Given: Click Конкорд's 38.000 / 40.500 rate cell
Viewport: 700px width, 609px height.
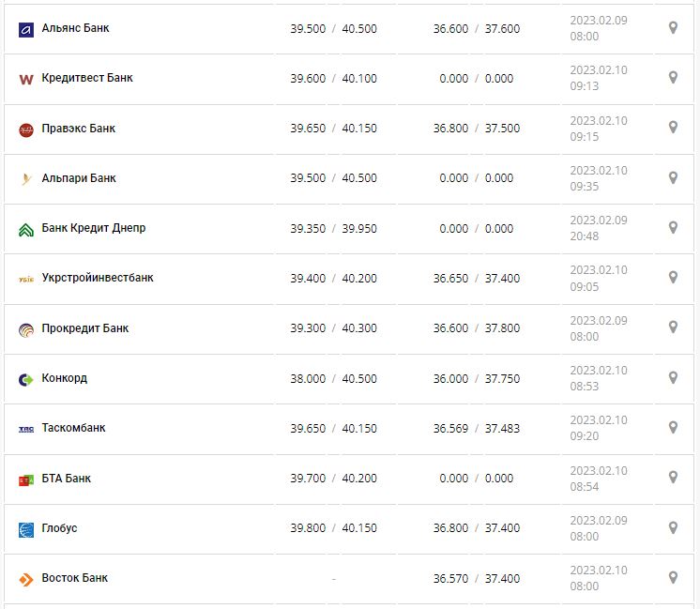Looking at the screenshot, I should tap(333, 378).
